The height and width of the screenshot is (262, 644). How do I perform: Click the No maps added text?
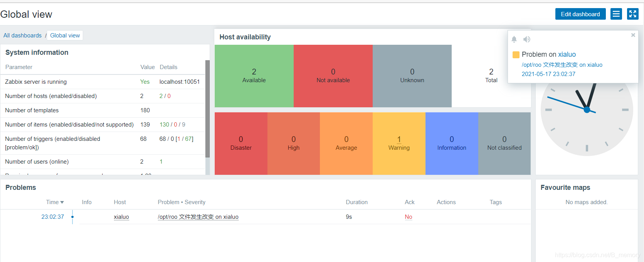586,202
